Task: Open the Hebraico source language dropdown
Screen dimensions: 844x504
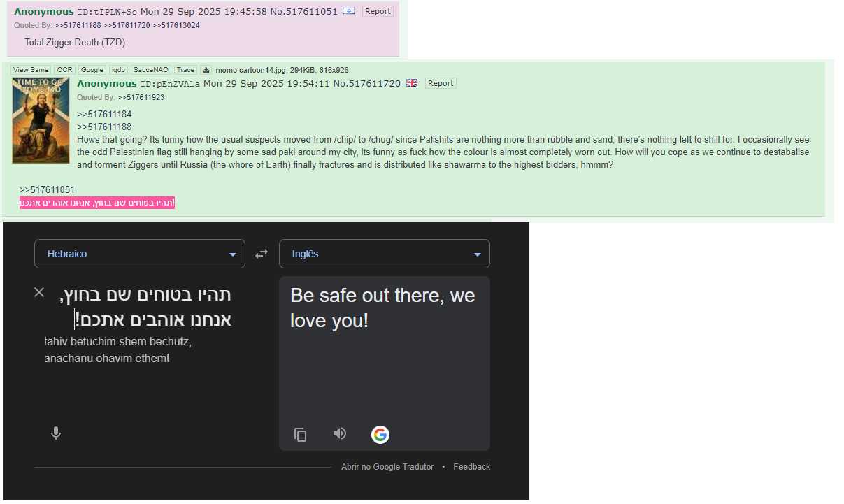Action: tap(140, 254)
